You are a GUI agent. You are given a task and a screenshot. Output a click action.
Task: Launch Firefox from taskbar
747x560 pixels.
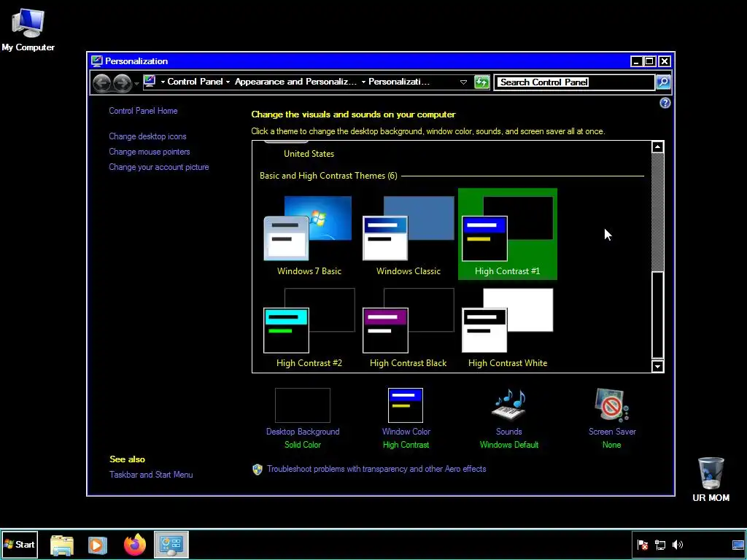pyautogui.click(x=134, y=545)
